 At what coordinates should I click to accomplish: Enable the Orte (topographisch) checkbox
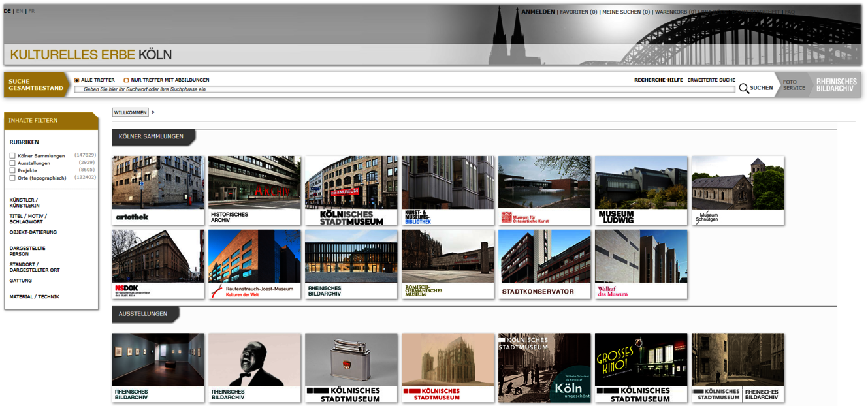(12, 178)
